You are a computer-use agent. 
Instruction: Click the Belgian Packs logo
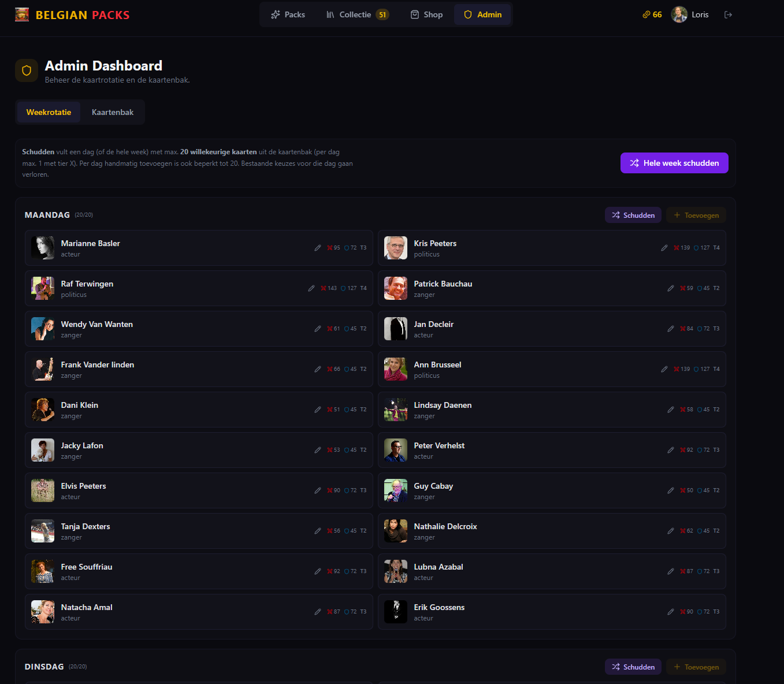coord(72,14)
